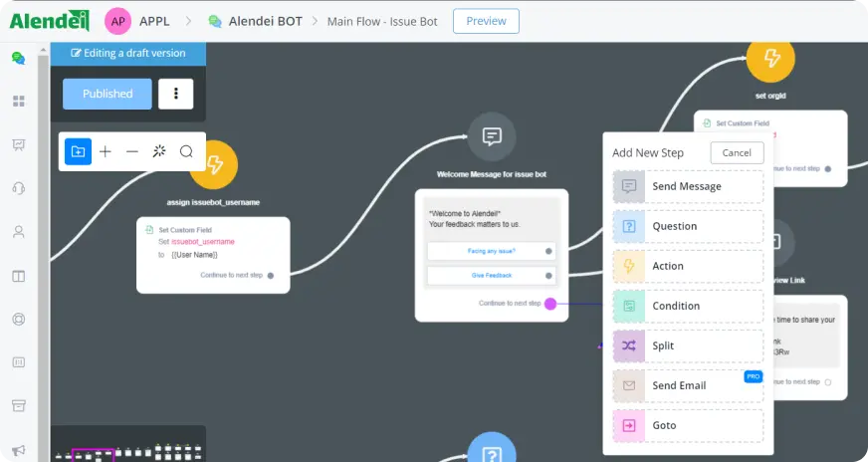This screenshot has height=462, width=868.
Task: Click the blue question node icon
Action: (492, 448)
